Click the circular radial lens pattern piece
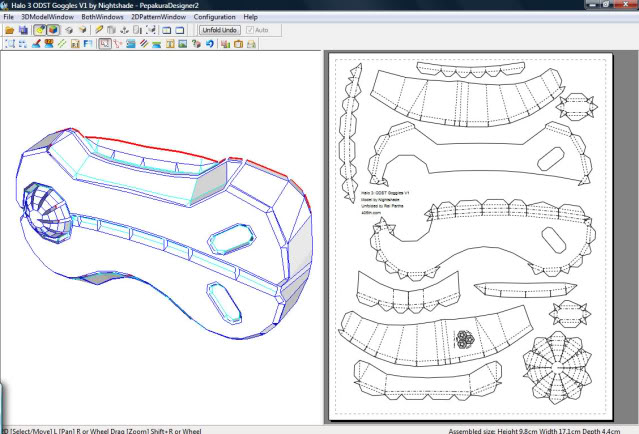The width and height of the screenshot is (639, 434). tap(557, 367)
